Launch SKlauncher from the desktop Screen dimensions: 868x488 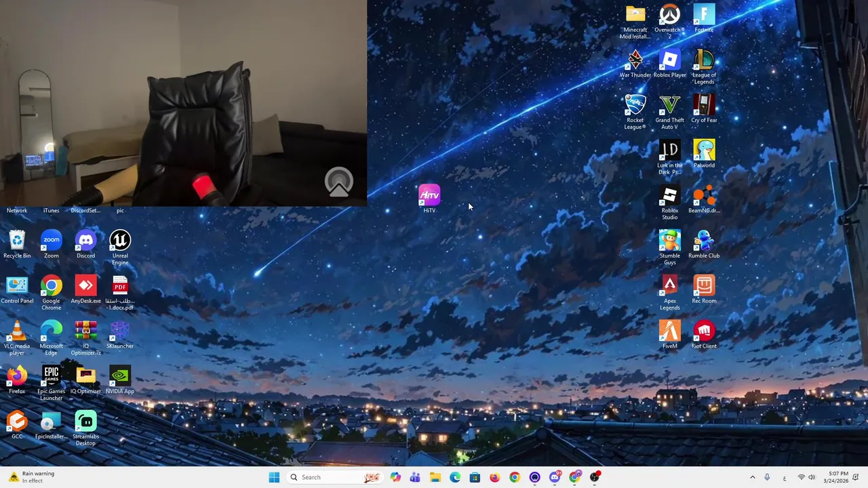(120, 335)
